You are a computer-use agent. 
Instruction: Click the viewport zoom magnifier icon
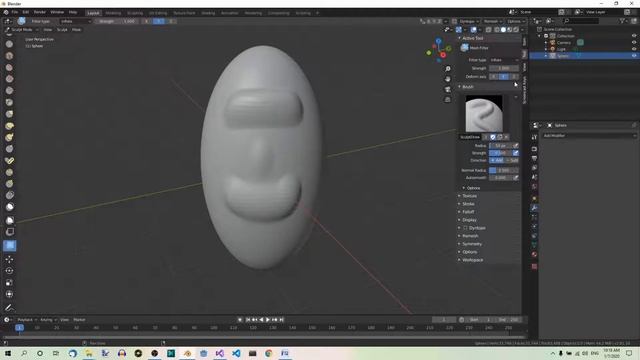[448, 69]
